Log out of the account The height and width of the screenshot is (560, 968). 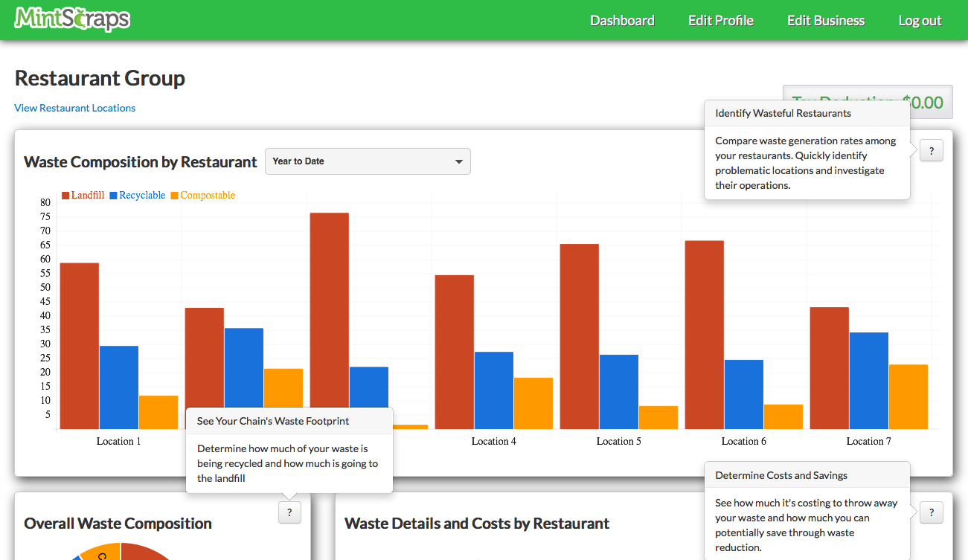coord(920,21)
